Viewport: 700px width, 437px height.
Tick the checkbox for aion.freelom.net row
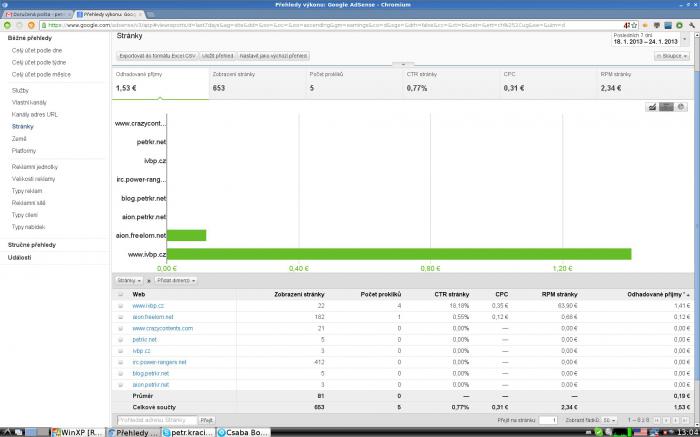[121, 317]
